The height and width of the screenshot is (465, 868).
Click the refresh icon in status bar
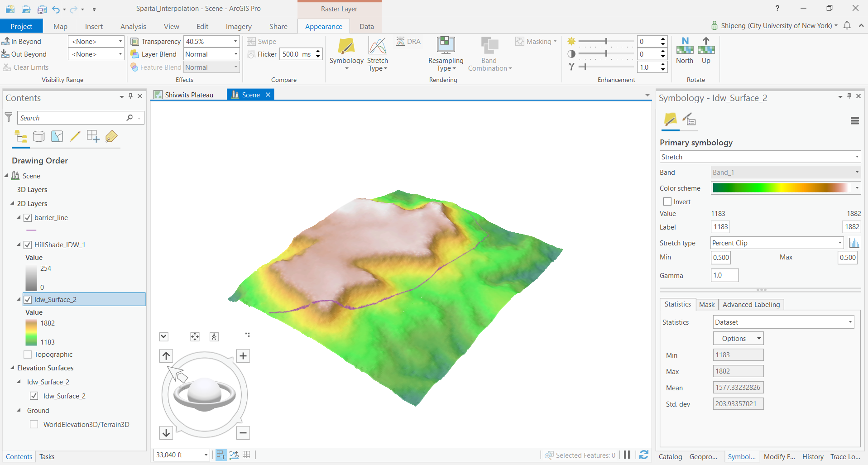point(644,455)
